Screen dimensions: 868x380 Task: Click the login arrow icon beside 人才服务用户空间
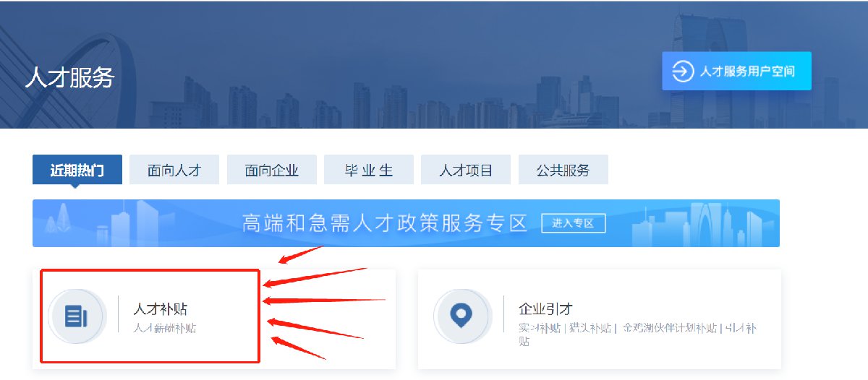[x=683, y=72]
